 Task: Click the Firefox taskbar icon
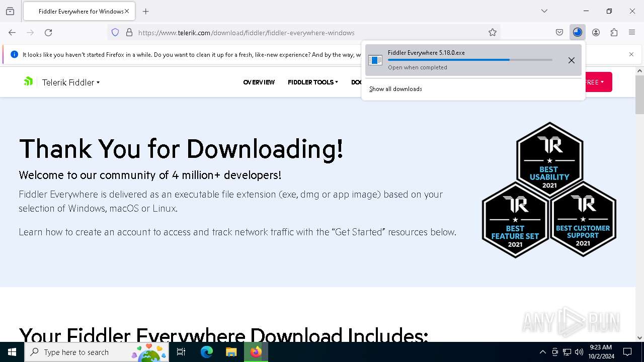point(256,352)
